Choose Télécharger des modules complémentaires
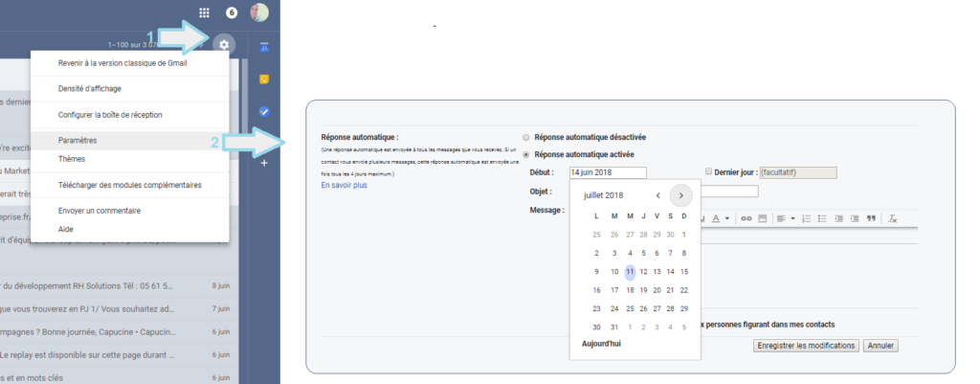Viewport: 980px width, 384px height. 130,185
